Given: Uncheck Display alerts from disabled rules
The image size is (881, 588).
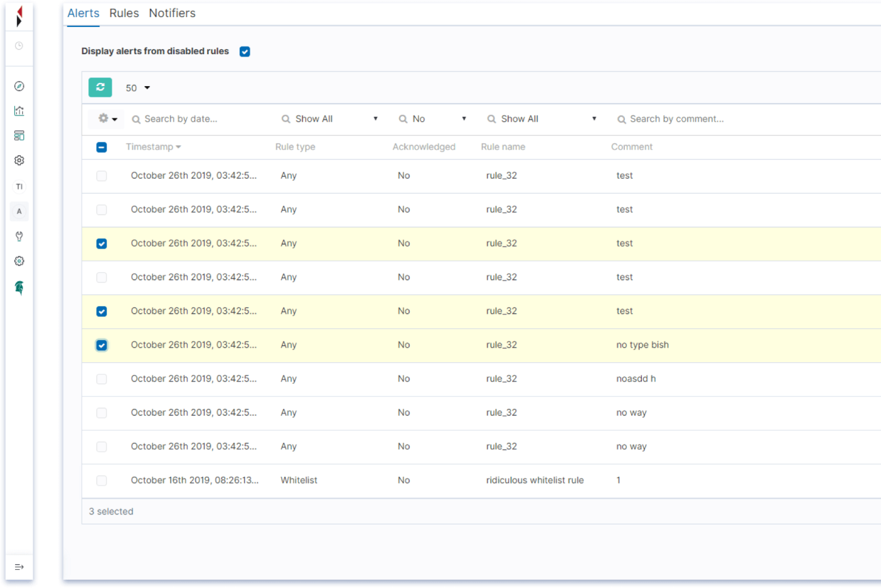Looking at the screenshot, I should tap(245, 52).
